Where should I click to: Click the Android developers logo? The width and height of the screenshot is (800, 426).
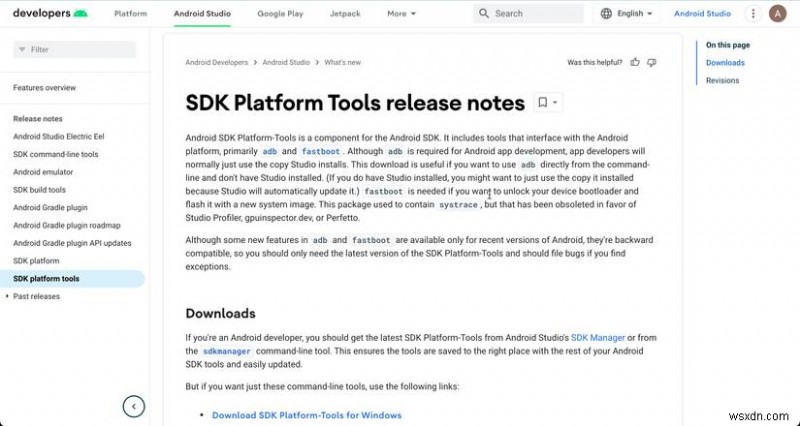50,14
